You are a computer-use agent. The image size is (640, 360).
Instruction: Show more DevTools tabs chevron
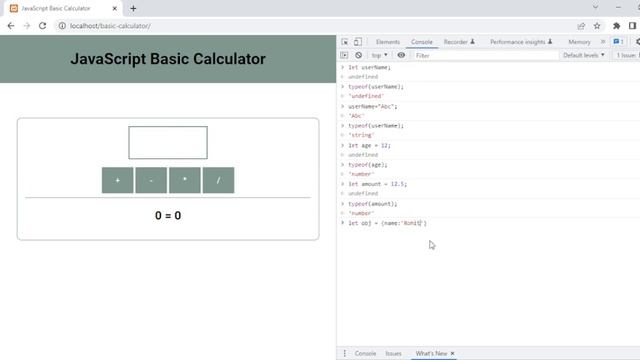[603, 42]
